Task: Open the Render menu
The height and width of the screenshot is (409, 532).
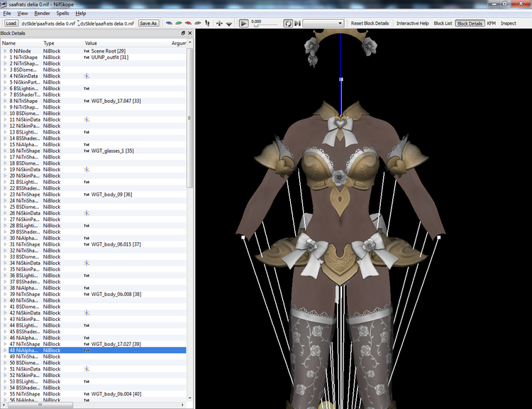Action: [x=42, y=13]
